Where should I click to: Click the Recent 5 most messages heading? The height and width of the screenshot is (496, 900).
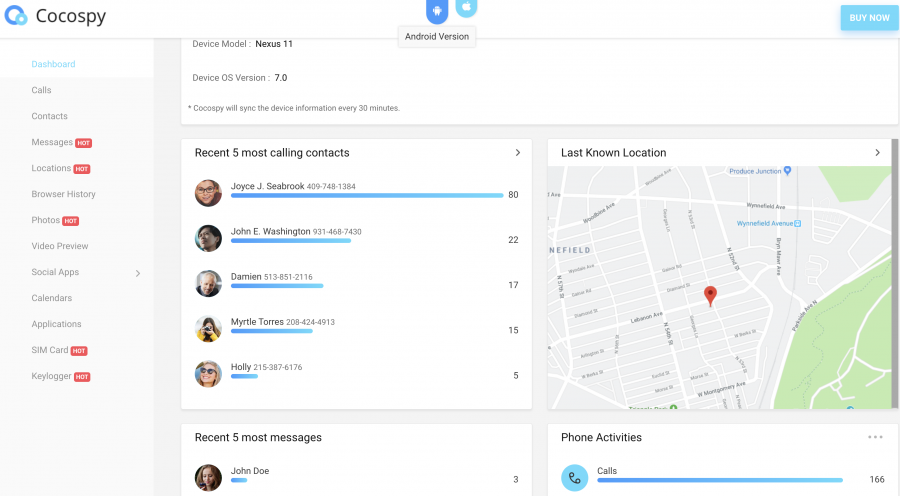(258, 437)
